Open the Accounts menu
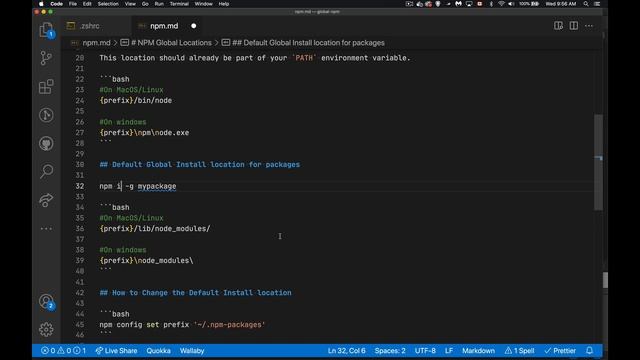The height and width of the screenshot is (360, 640). pos(46,302)
